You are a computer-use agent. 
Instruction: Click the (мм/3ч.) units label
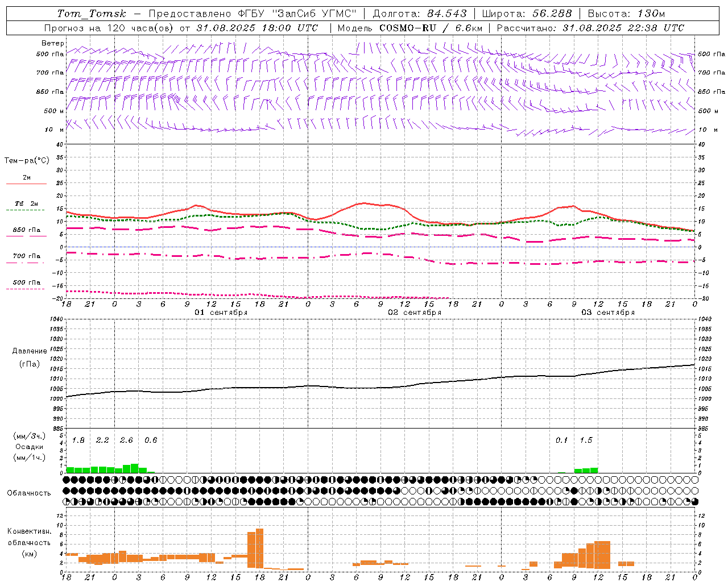[x=30, y=436]
